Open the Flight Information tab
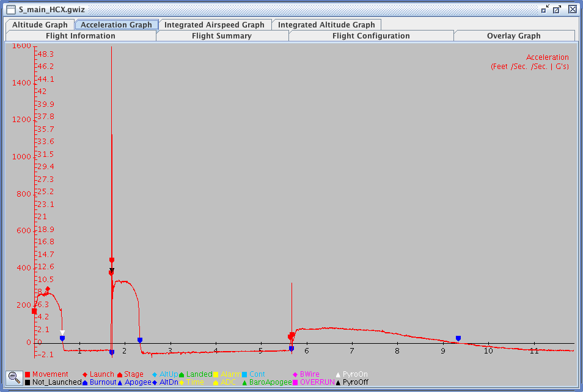Screen dimensions: 583x392 [x=80, y=36]
